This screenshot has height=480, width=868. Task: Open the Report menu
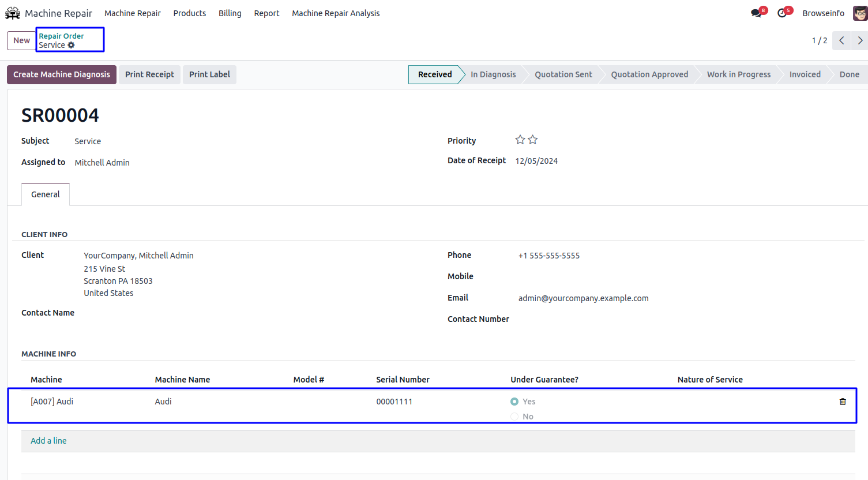266,13
